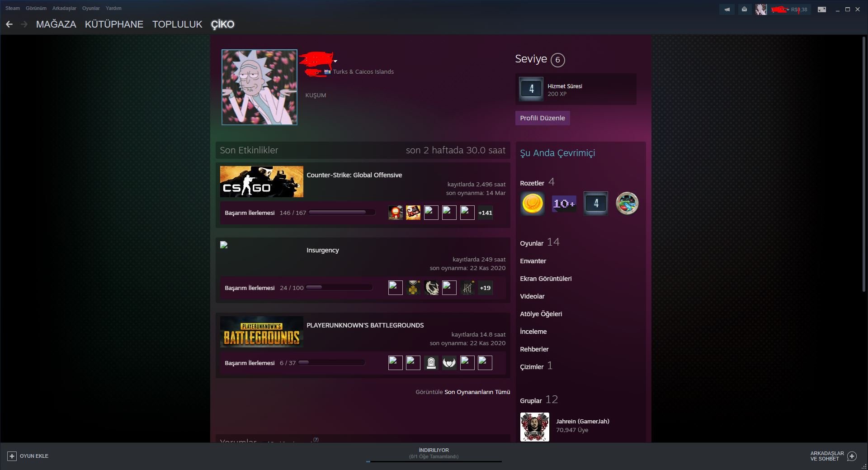Click the BATTLEGROUNDS game banner
The image size is (868, 470).
(x=262, y=332)
